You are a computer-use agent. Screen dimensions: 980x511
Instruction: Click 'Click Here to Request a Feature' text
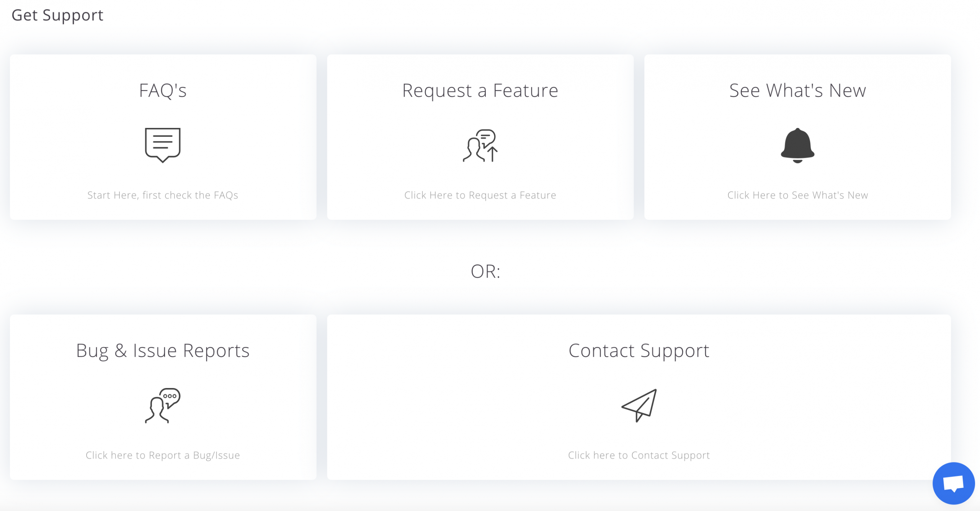[x=480, y=195]
